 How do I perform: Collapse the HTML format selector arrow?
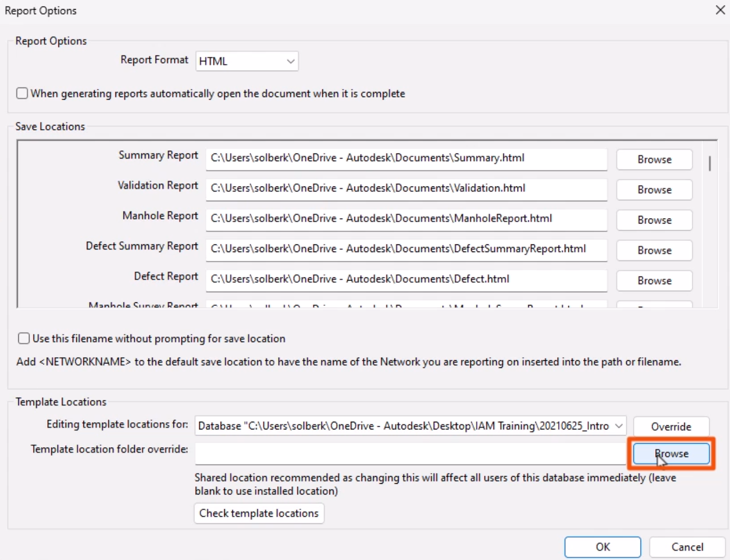click(289, 61)
